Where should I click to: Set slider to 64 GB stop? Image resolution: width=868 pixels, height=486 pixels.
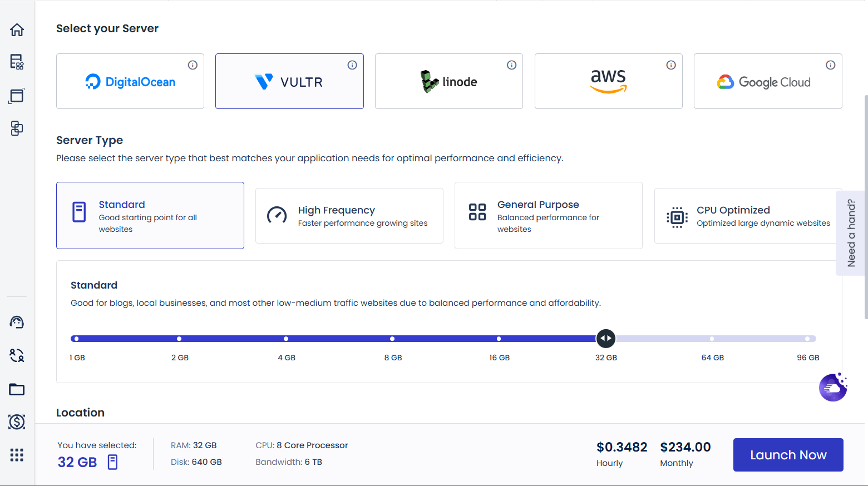(712, 339)
